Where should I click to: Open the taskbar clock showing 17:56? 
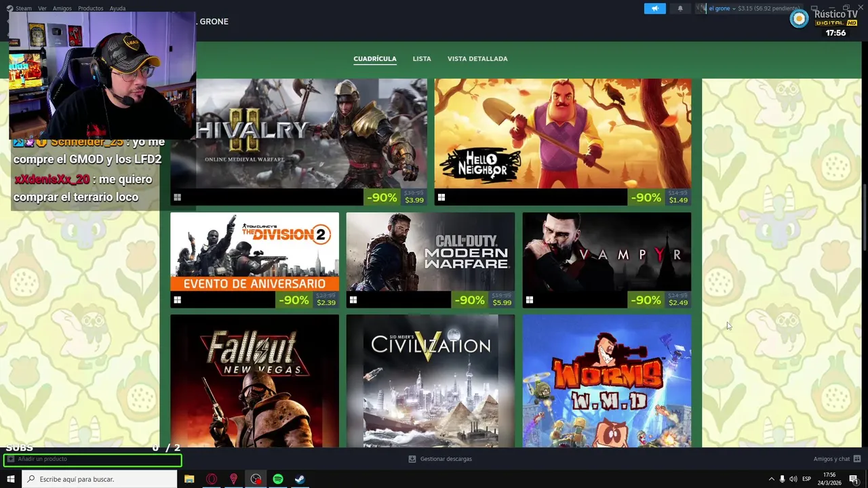pyautogui.click(x=829, y=479)
